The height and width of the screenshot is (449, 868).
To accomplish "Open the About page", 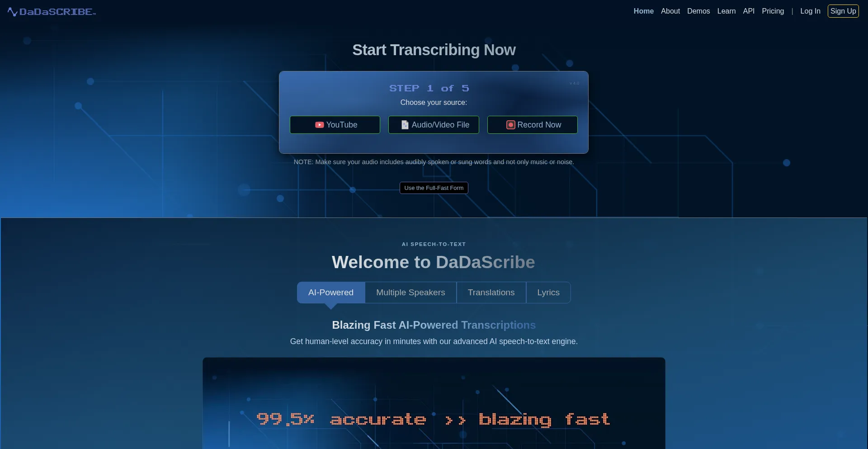I will [670, 11].
